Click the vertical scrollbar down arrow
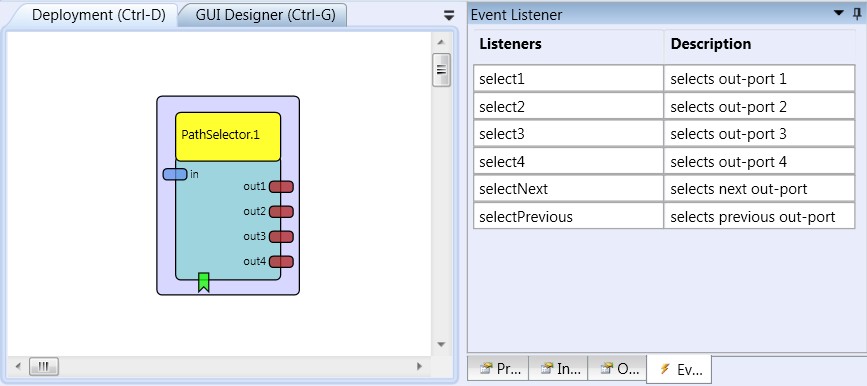This screenshot has width=867, height=386. click(x=441, y=344)
